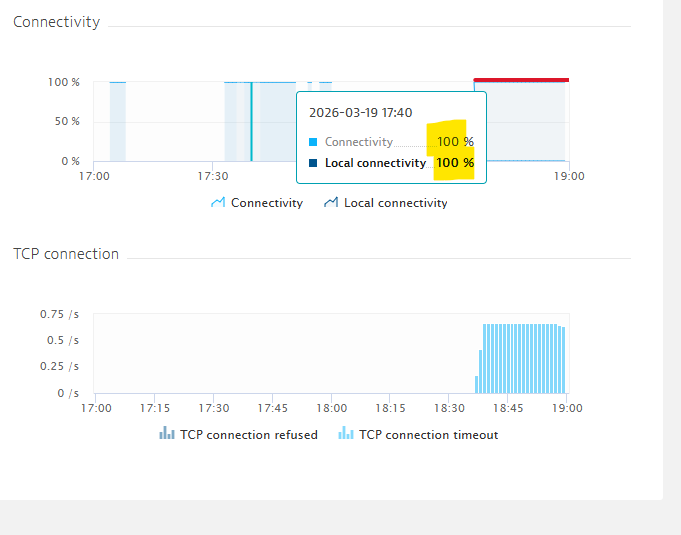Image resolution: width=681 pixels, height=535 pixels.
Task: Click the connectivity band near 17:00
Action: [x=118, y=122]
